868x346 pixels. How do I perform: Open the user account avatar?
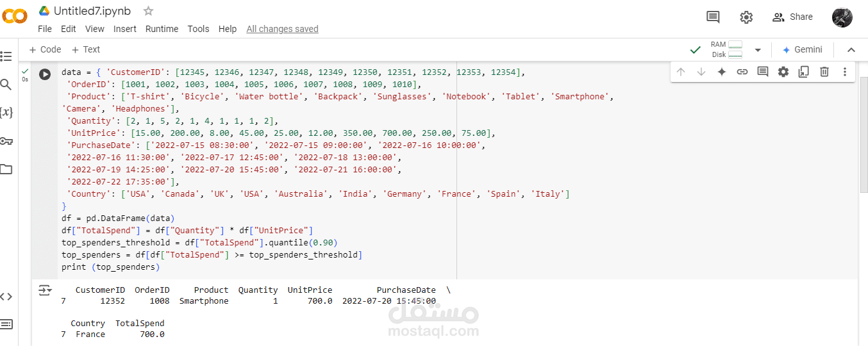(842, 17)
